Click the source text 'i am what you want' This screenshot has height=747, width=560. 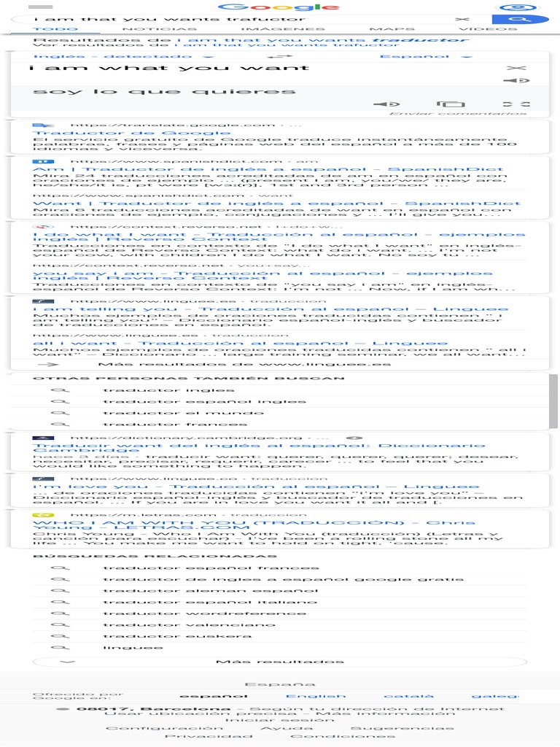pyautogui.click(x=169, y=68)
